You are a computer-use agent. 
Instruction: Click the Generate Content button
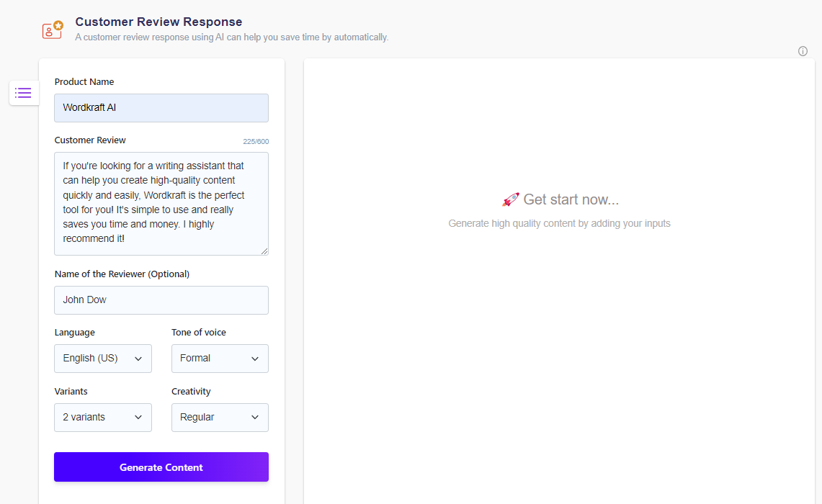point(161,467)
